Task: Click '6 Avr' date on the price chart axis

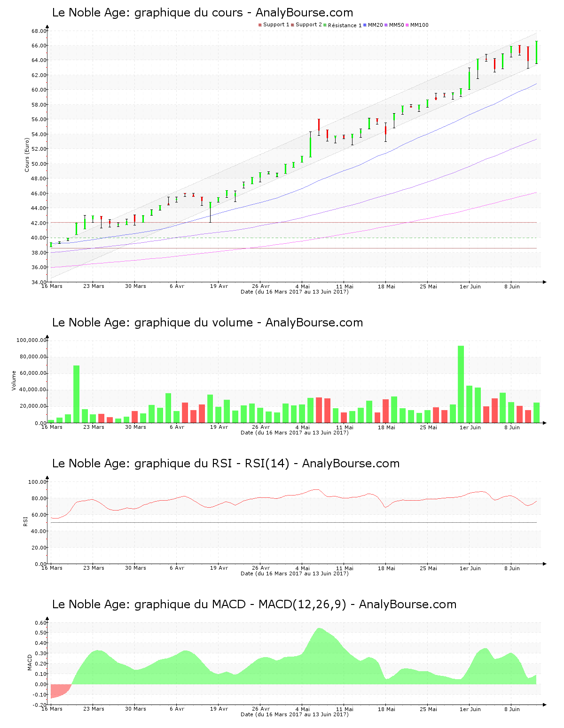Action: coord(177,286)
